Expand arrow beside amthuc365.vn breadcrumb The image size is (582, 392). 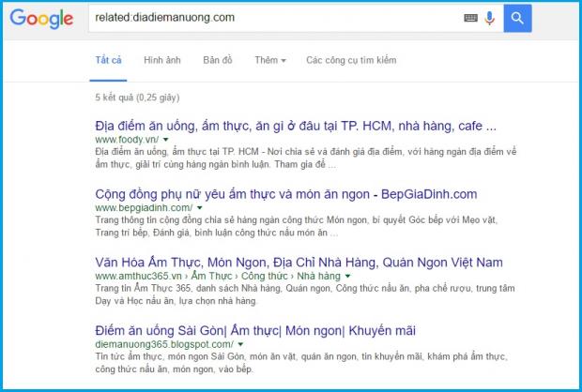pos(347,276)
